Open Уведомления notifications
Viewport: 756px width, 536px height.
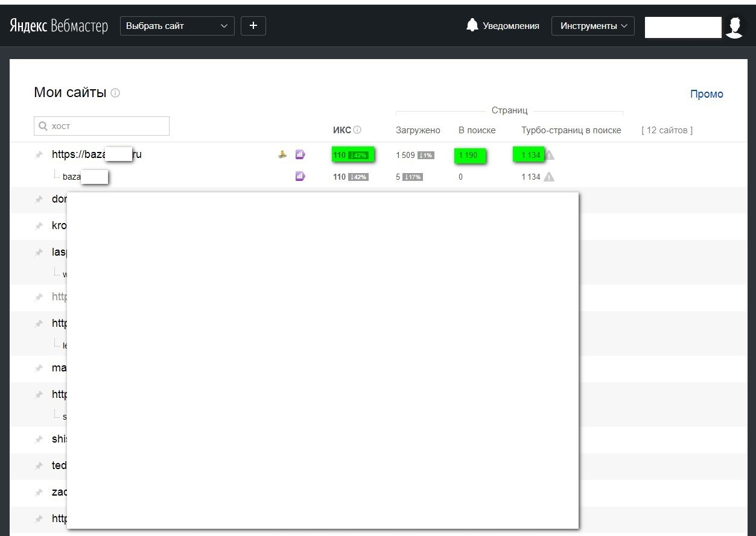[511, 26]
